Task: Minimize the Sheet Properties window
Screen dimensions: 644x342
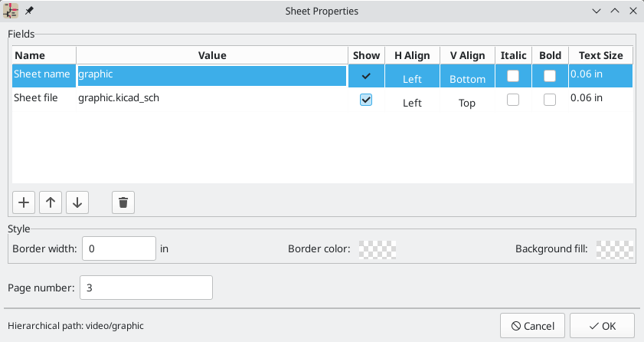Action: pos(597,11)
